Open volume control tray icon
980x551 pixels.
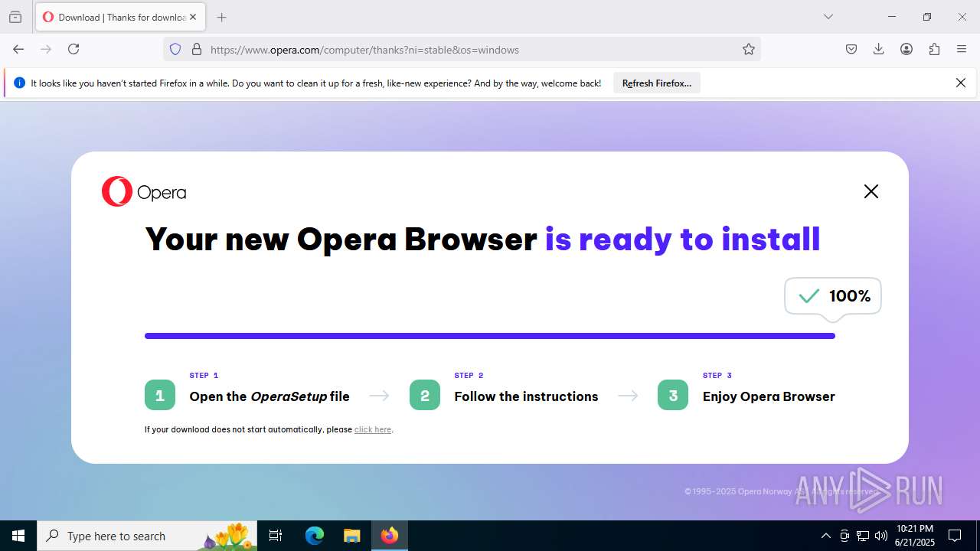pyautogui.click(x=881, y=536)
